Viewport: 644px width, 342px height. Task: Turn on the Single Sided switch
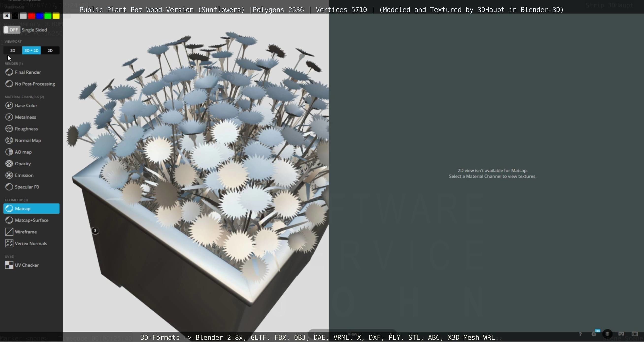tap(12, 30)
